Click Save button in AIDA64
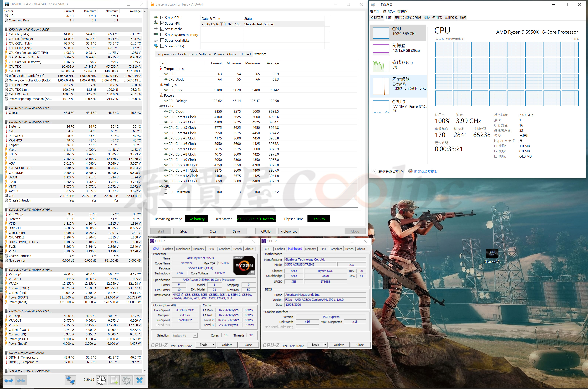The image size is (588, 389). [236, 231]
